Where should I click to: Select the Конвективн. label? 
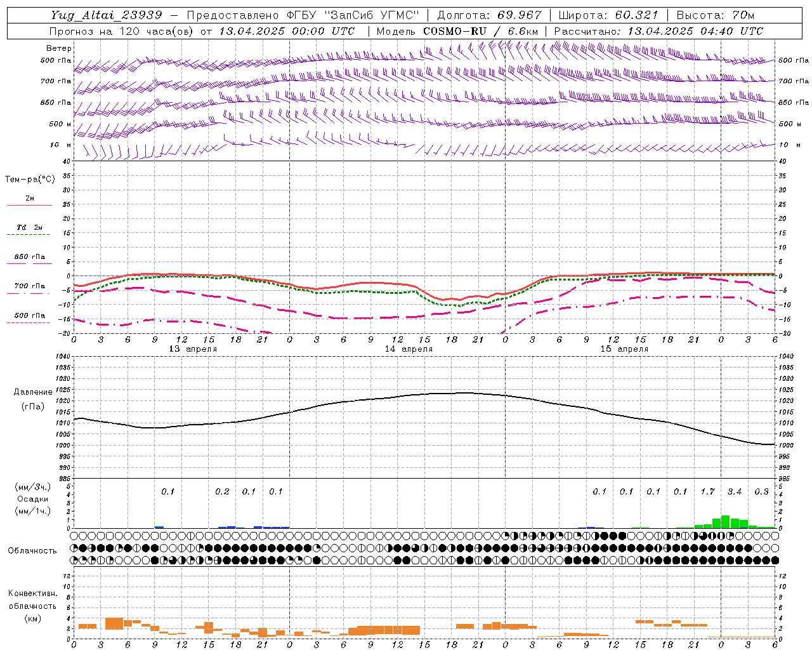tap(32, 594)
